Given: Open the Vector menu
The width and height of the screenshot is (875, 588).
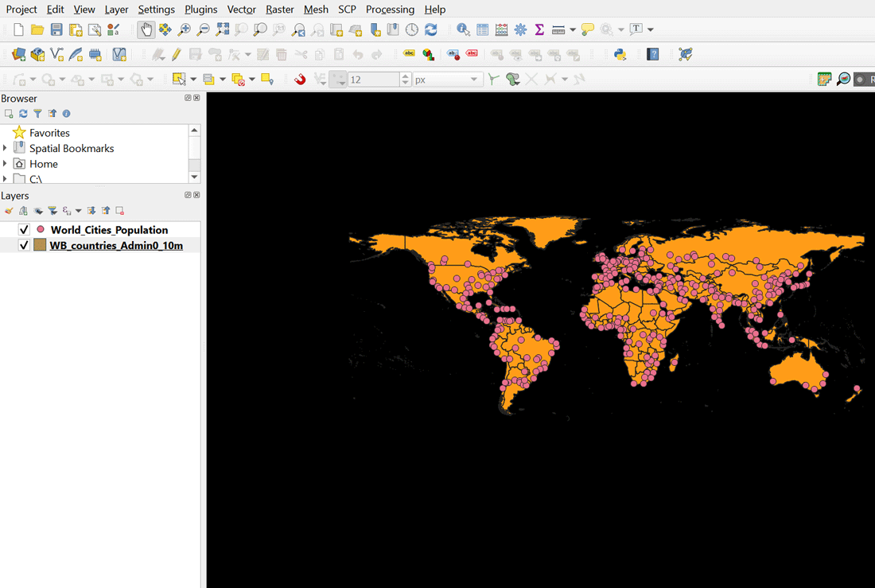Looking at the screenshot, I should 242,10.
